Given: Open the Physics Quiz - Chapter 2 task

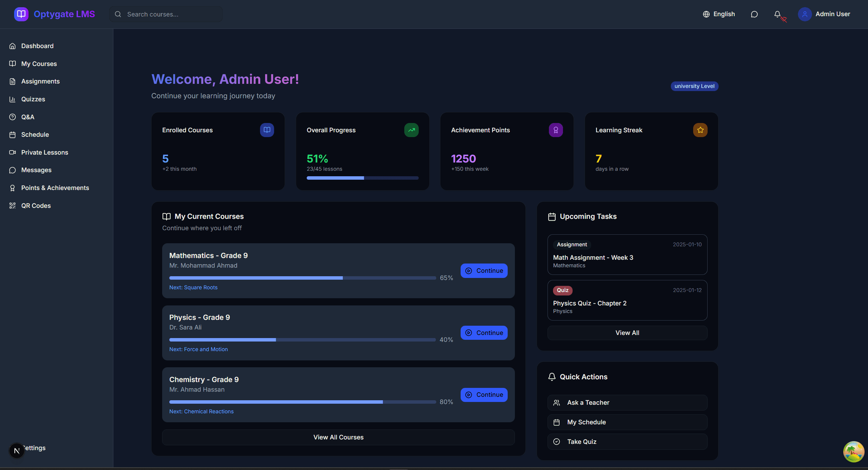Looking at the screenshot, I should (627, 300).
